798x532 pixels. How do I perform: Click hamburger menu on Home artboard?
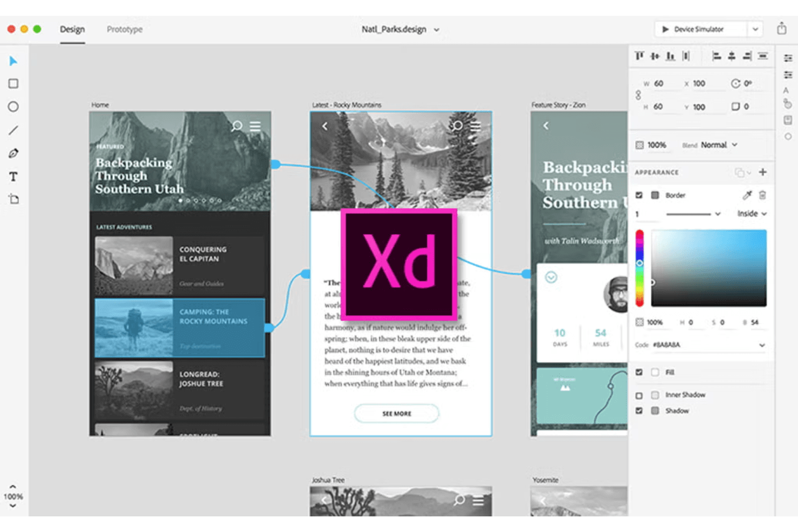(x=255, y=126)
